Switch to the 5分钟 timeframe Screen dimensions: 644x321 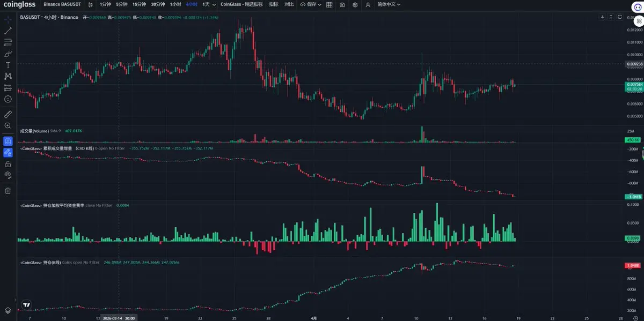coord(121,4)
